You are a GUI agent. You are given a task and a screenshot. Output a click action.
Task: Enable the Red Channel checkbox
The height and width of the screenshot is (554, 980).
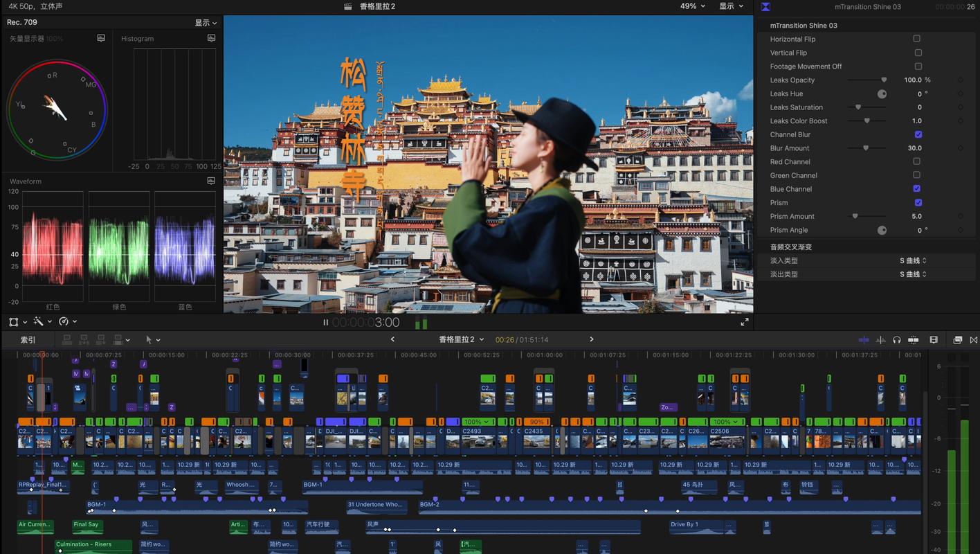tap(916, 161)
